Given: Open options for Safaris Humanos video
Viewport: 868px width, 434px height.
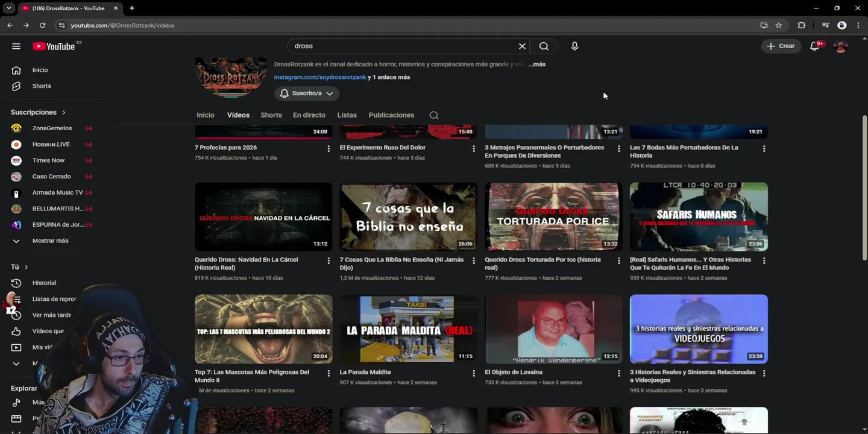Looking at the screenshot, I should coord(764,260).
